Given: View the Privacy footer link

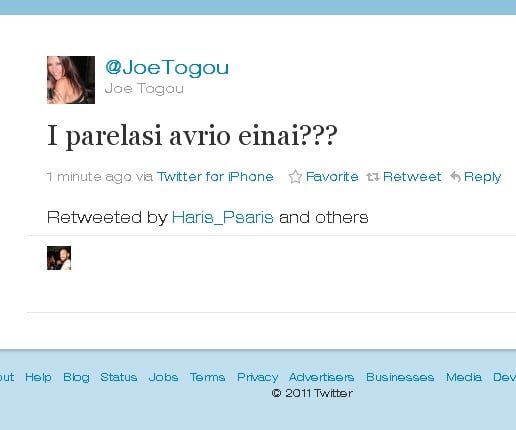Looking at the screenshot, I should click(x=257, y=377).
